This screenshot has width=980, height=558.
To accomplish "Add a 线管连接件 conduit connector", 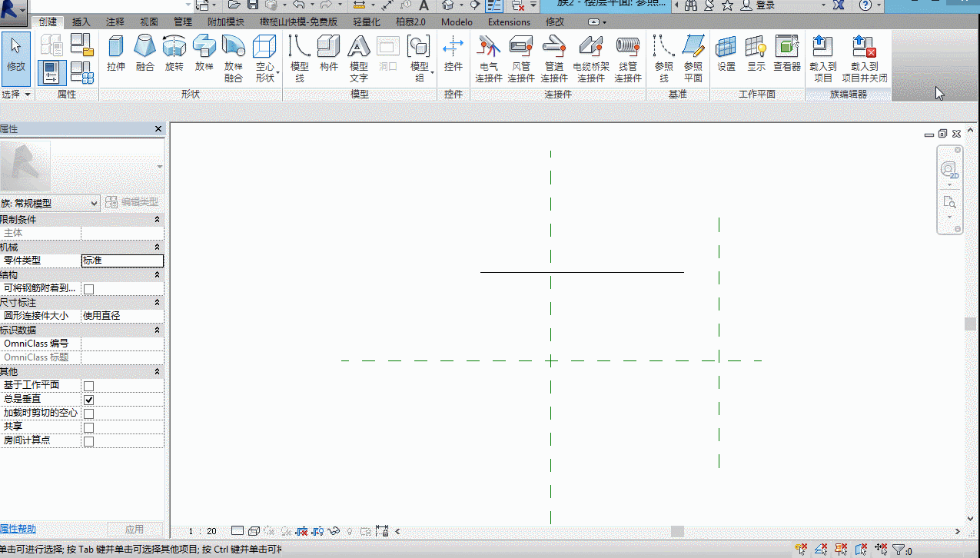I will (628, 58).
